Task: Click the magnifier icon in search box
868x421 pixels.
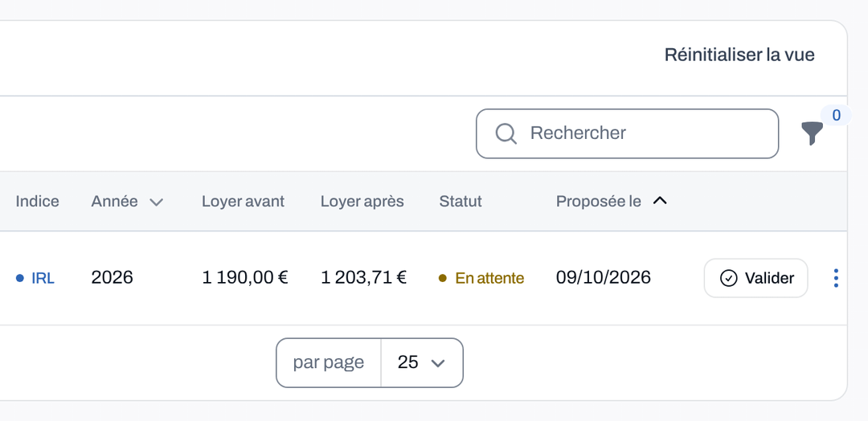Action: coord(506,133)
